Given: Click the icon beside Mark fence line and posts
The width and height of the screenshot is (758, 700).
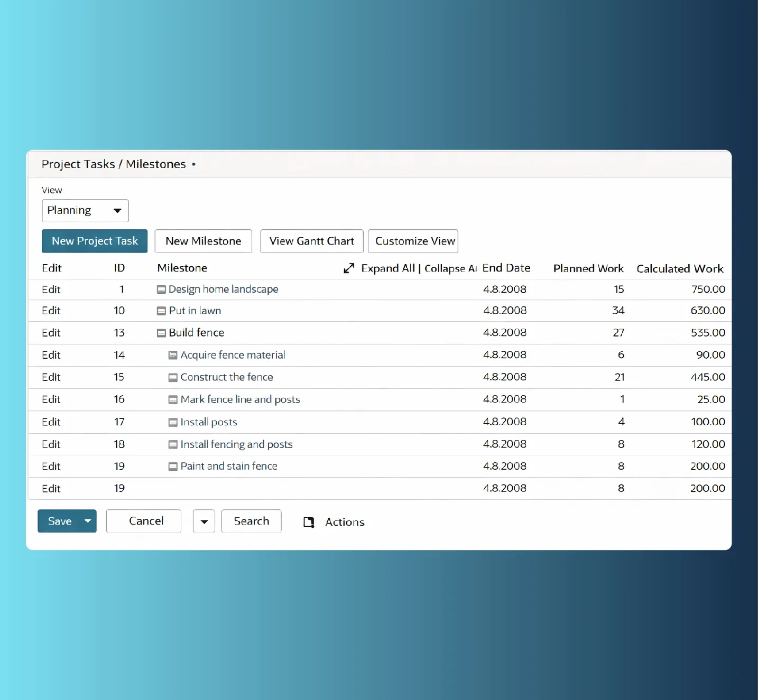Looking at the screenshot, I should (x=173, y=400).
